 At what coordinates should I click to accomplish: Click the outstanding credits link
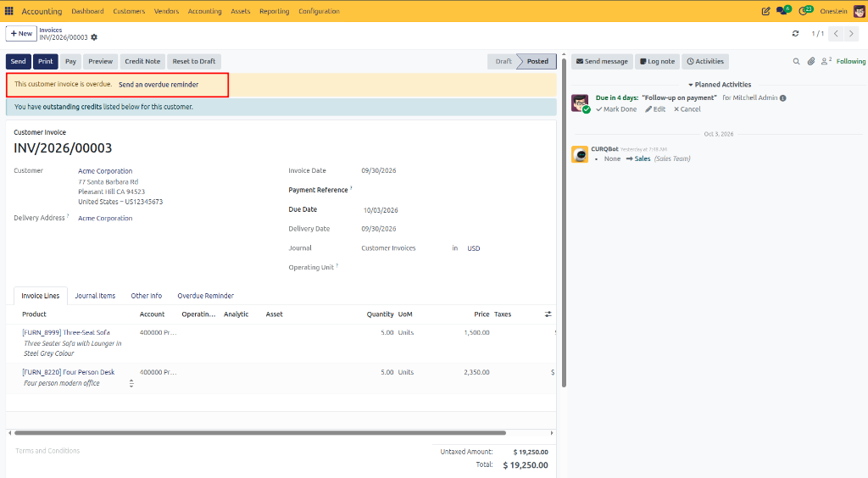pyautogui.click(x=72, y=107)
